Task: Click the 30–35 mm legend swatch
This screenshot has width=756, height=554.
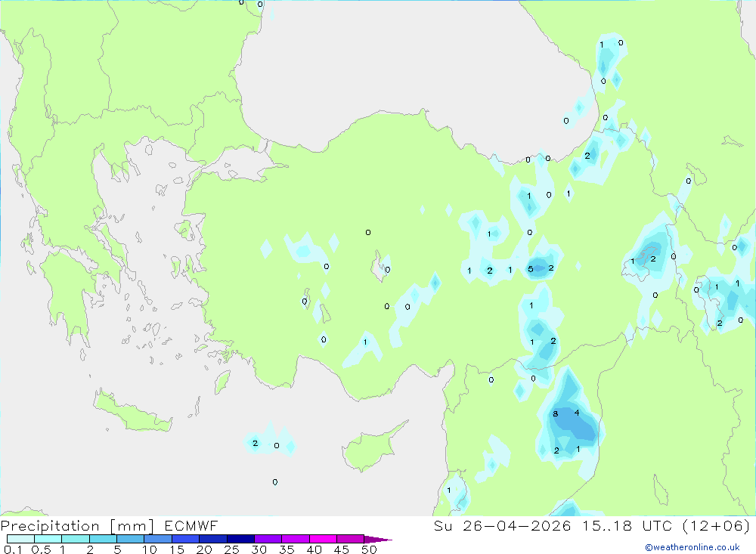Action: [268, 539]
